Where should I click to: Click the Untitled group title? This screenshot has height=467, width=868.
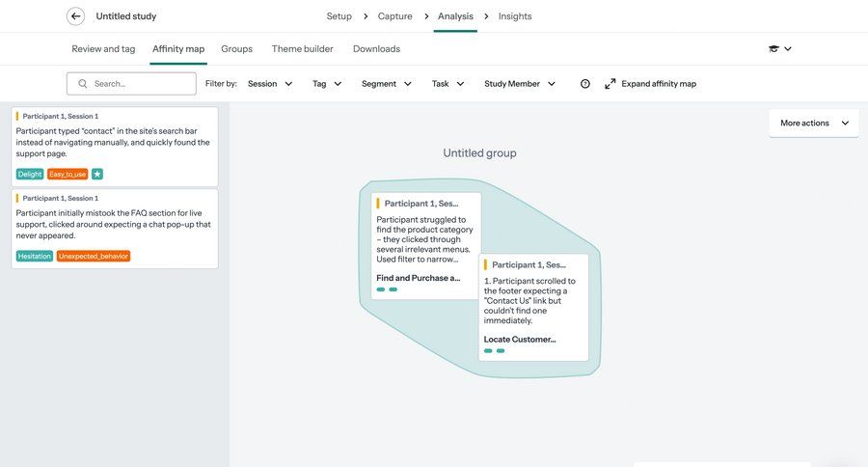coord(479,153)
